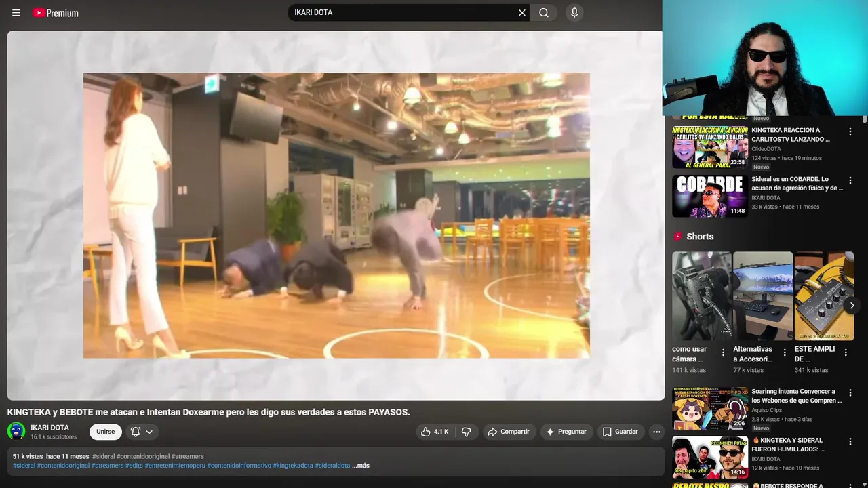
Task: Open #sideraldota hashtag link
Action: [332, 466]
